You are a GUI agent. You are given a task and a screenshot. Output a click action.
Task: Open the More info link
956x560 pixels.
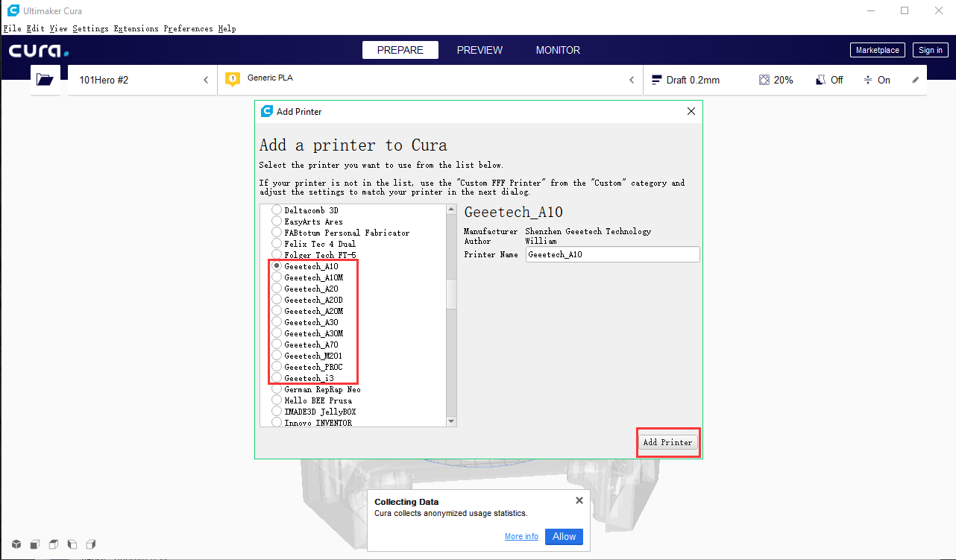521,537
